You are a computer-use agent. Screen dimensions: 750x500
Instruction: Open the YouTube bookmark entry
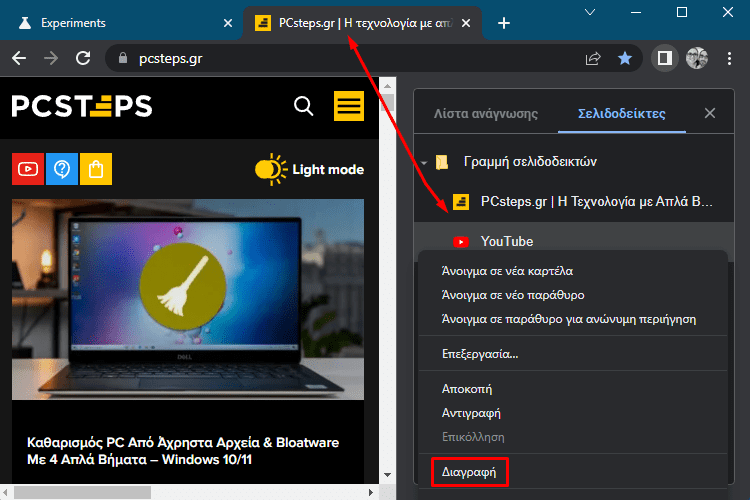(574, 242)
